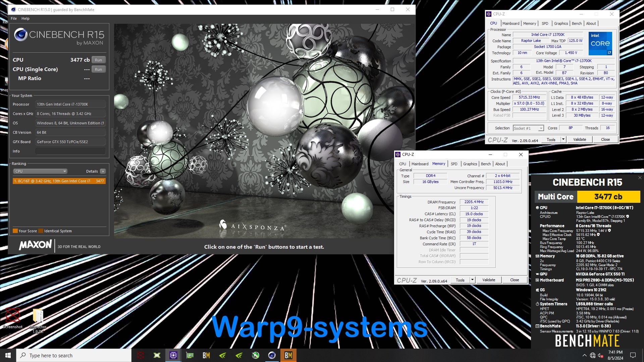Image resolution: width=644 pixels, height=362 pixels.
Task: Open the second NVIDIA eye icon in taskbar
Action: tap(239, 355)
